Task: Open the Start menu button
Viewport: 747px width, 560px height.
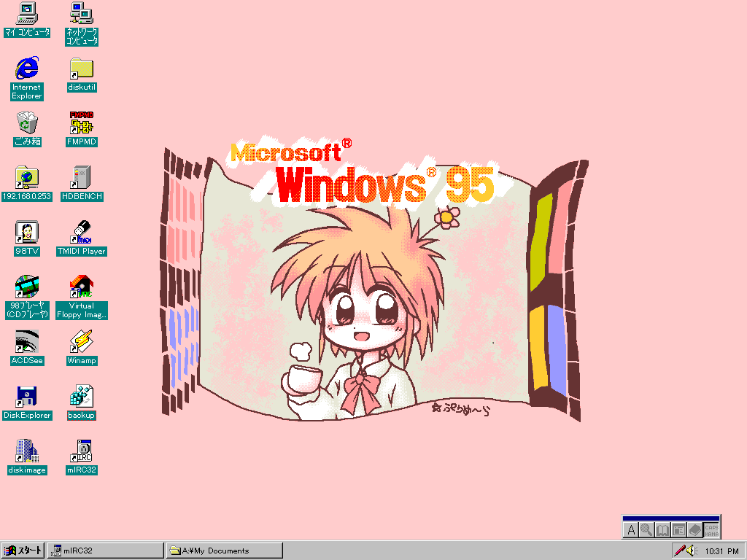Action: (23, 551)
